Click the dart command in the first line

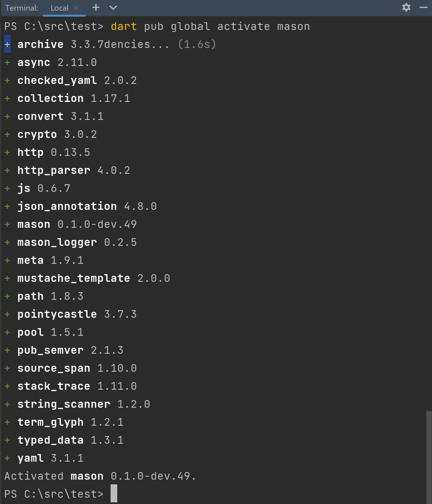pyautogui.click(x=124, y=26)
